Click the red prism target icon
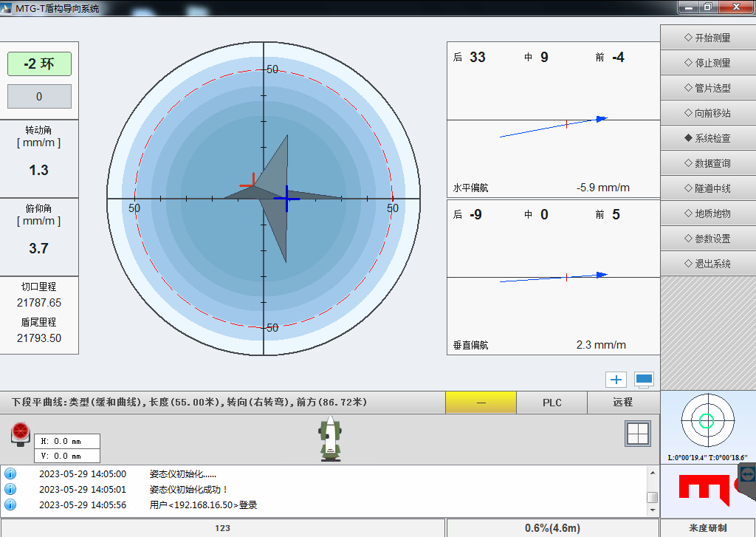Viewport: 756px width, 537px height. pos(21,434)
